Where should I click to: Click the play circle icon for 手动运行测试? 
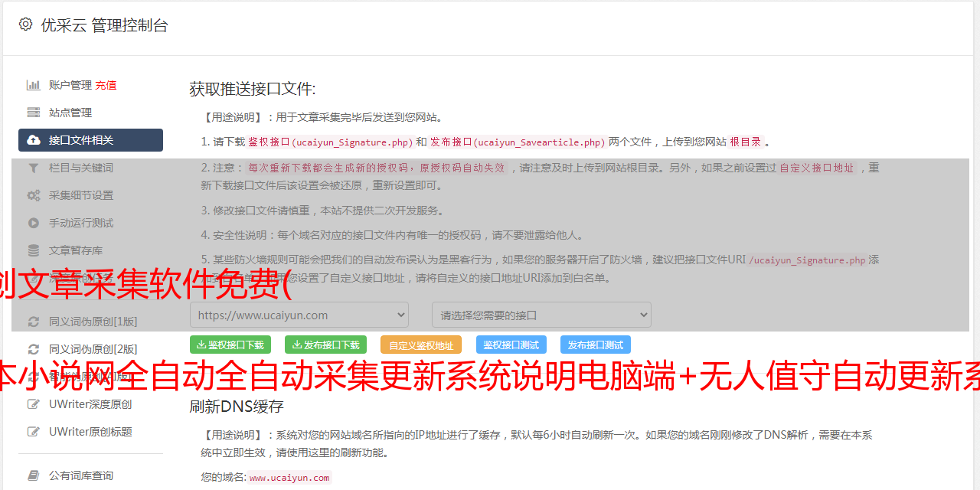[x=34, y=223]
